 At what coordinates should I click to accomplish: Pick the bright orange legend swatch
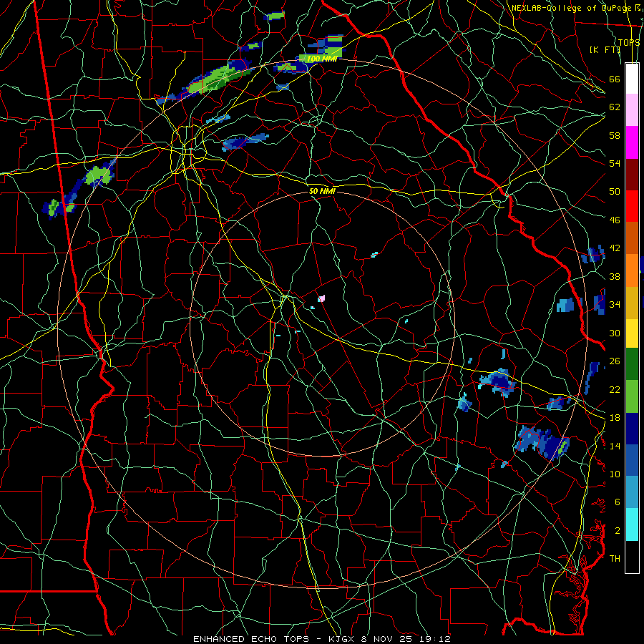632,270
